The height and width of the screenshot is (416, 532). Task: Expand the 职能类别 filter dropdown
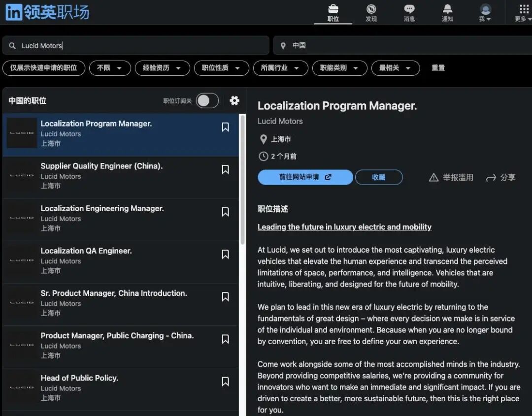click(x=339, y=68)
